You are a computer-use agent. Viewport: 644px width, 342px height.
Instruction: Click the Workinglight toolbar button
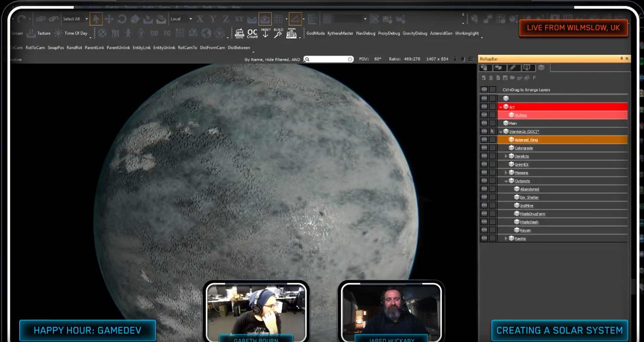pyautogui.click(x=467, y=33)
